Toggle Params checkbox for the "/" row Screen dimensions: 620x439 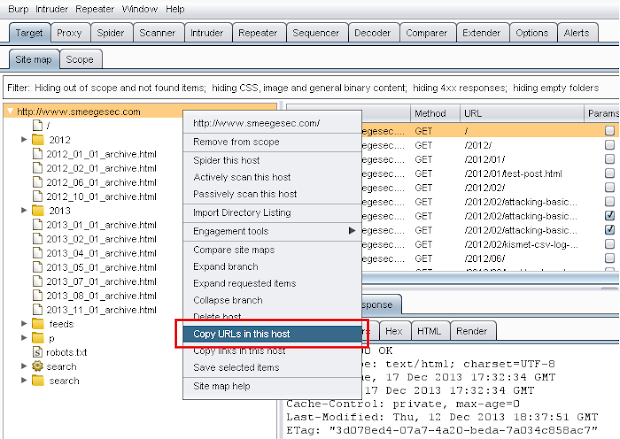point(610,131)
